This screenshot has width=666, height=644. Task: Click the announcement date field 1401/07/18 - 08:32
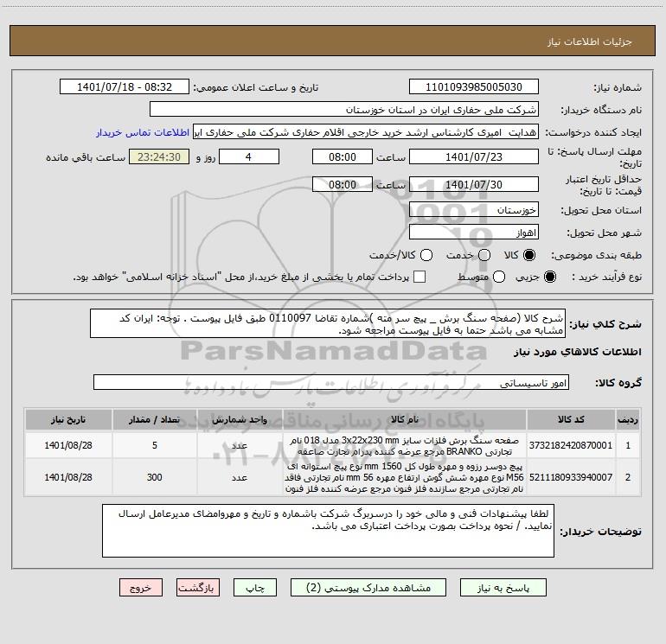[x=125, y=87]
